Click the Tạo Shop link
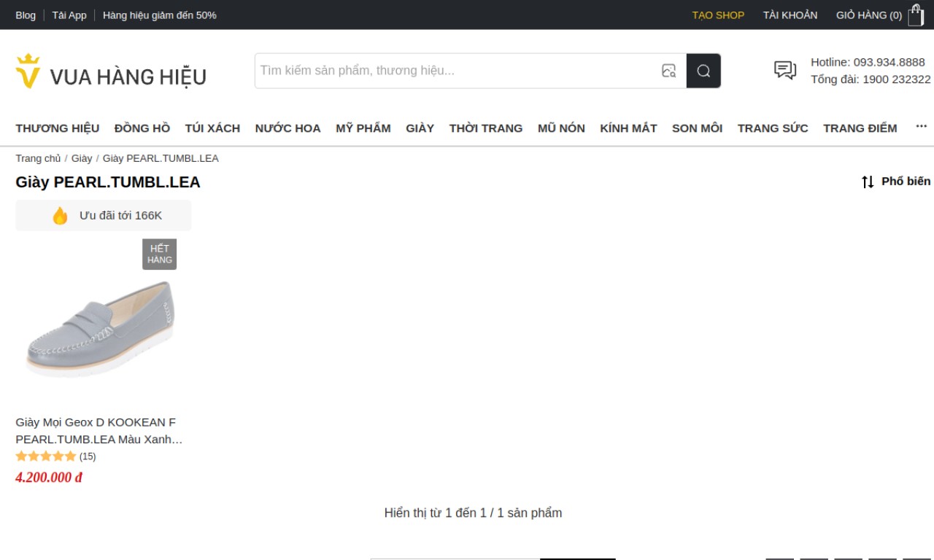934x560 pixels. pos(718,15)
